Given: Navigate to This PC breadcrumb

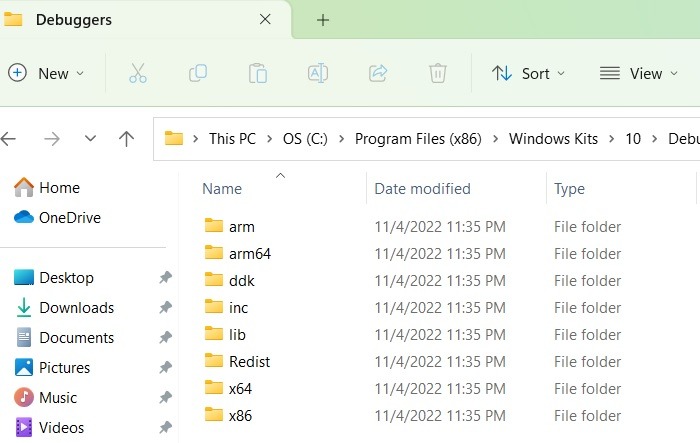Looking at the screenshot, I should coord(232,139).
